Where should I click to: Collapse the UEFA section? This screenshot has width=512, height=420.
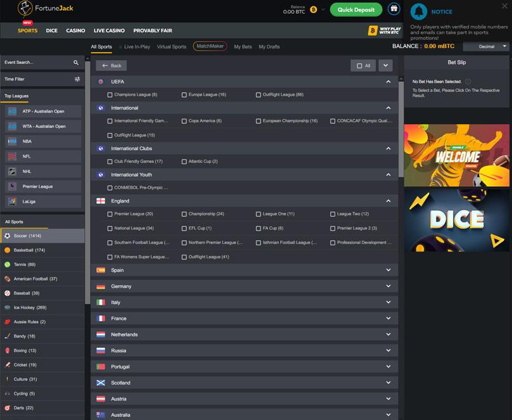[388, 82]
